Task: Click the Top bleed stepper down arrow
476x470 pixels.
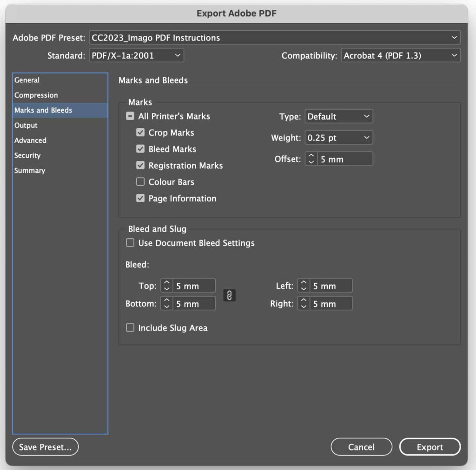Action: 166,288
